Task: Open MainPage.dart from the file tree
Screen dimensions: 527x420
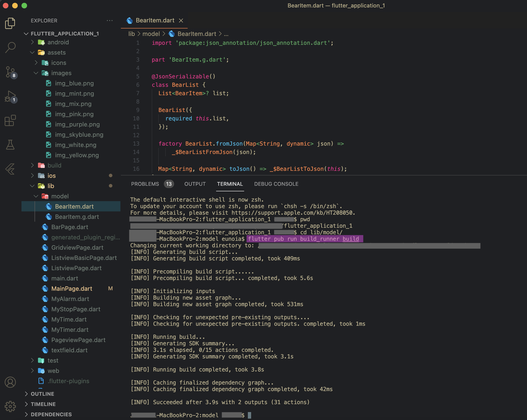Action: (72, 289)
